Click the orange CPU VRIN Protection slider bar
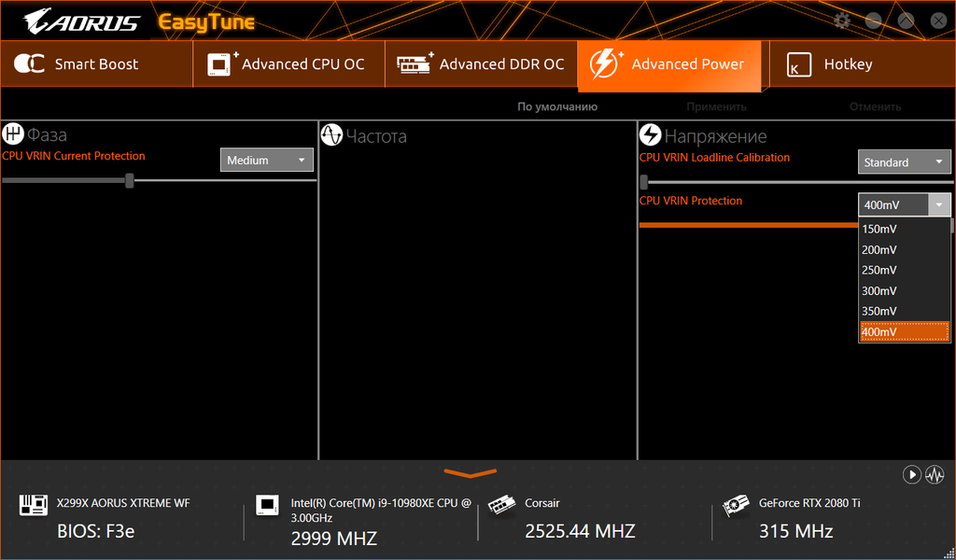This screenshot has height=560, width=956. pyautogui.click(x=749, y=225)
